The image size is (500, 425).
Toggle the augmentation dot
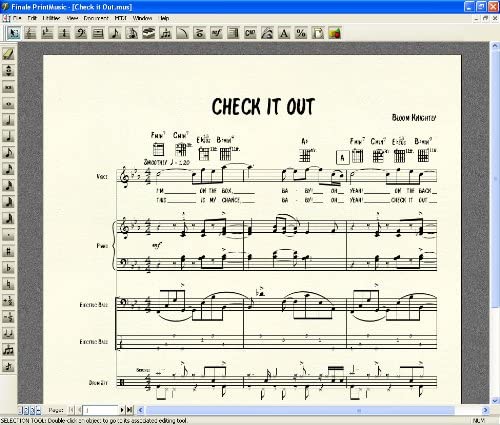point(8,235)
